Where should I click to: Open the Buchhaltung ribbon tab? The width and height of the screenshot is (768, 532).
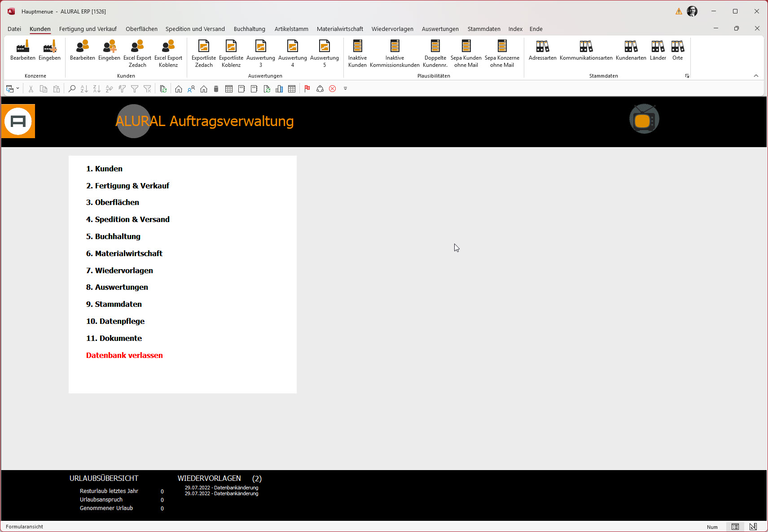249,29
